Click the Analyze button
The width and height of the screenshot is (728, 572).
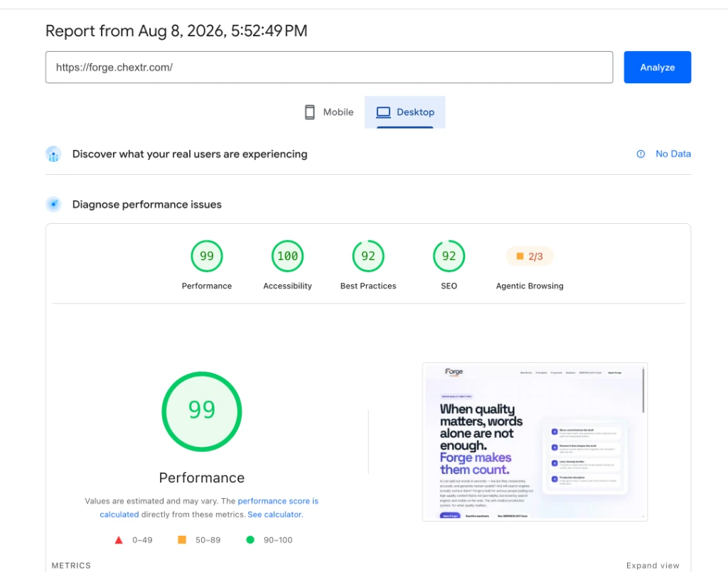(657, 68)
